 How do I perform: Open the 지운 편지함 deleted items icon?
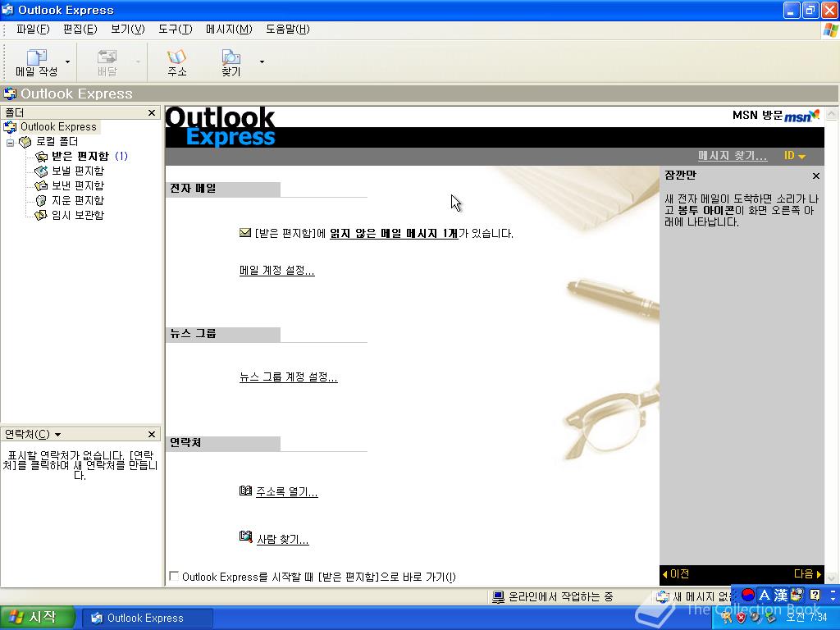pos(41,201)
